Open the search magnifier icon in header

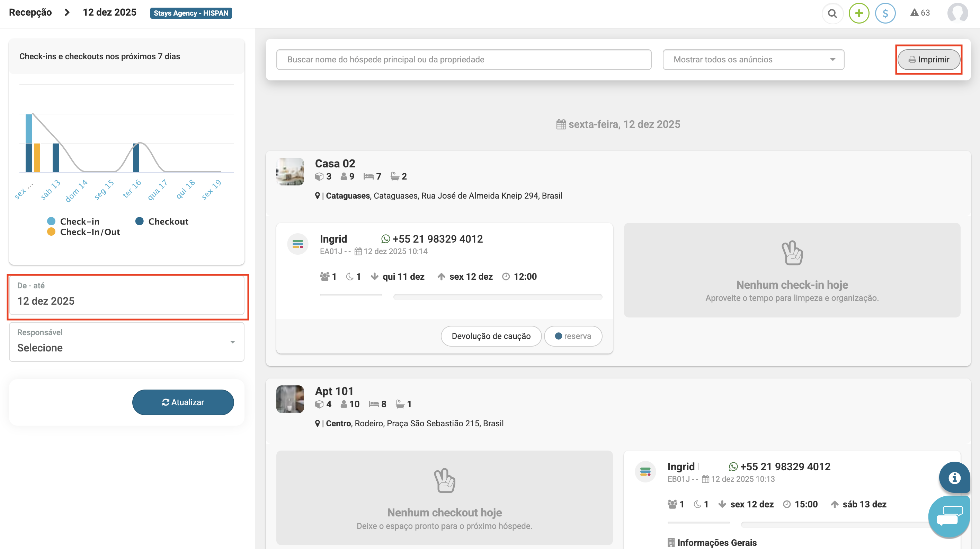832,13
